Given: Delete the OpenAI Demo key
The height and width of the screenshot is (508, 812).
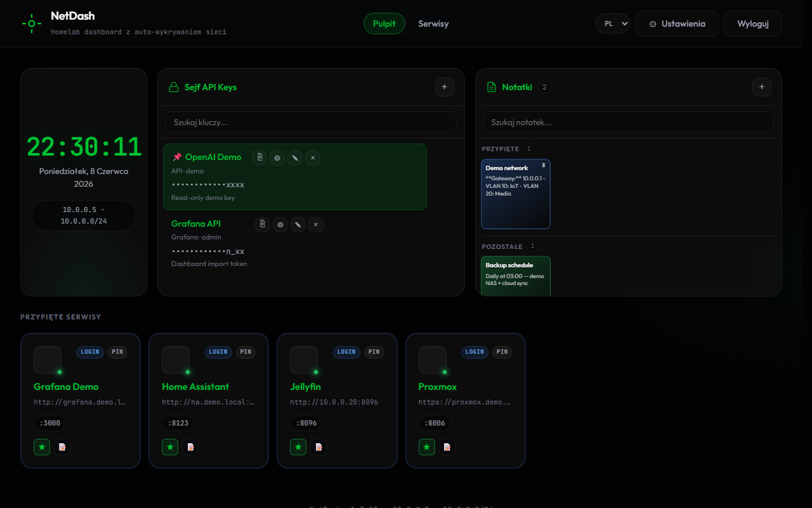Looking at the screenshot, I should [313, 157].
